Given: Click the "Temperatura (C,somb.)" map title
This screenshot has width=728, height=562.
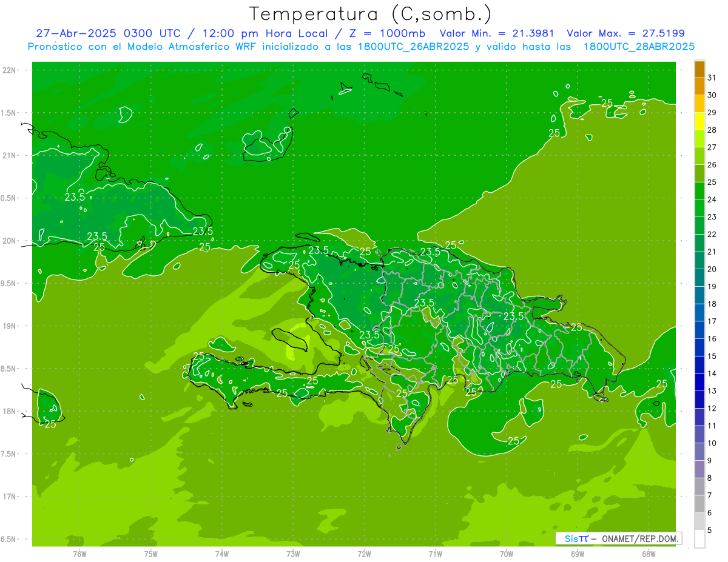Looking at the screenshot, I should tap(370, 14).
